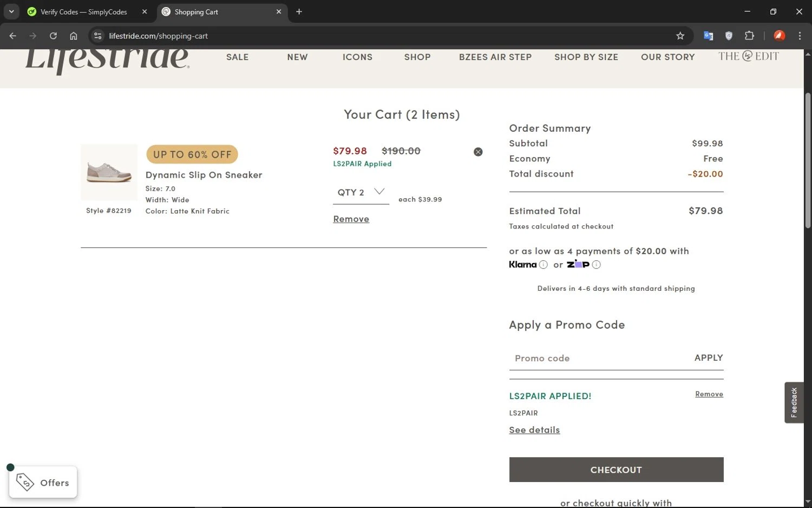Screen dimensions: 812x508
Task: Open THE EDIT link
Action: tap(749, 56)
